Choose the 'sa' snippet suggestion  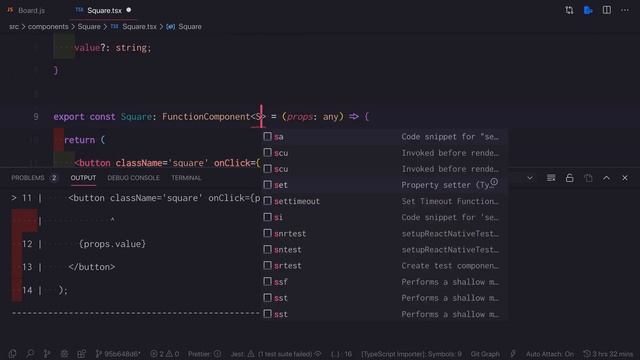tap(384, 136)
